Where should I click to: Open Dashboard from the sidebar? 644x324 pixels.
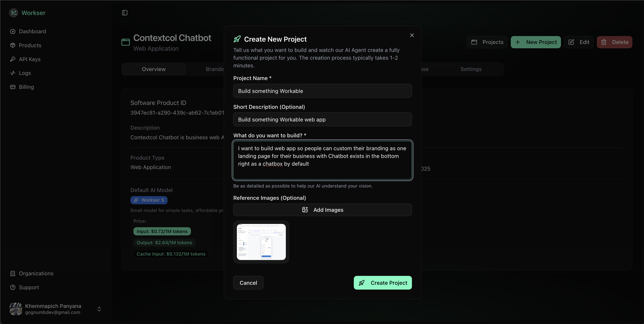32,32
